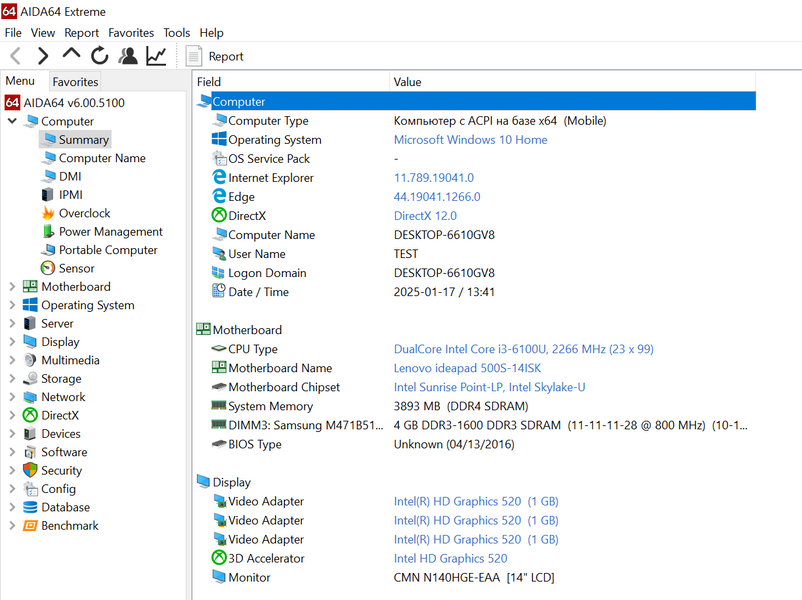Click the Forward navigation arrow
Screen dimensions: 802x600
click(43, 56)
